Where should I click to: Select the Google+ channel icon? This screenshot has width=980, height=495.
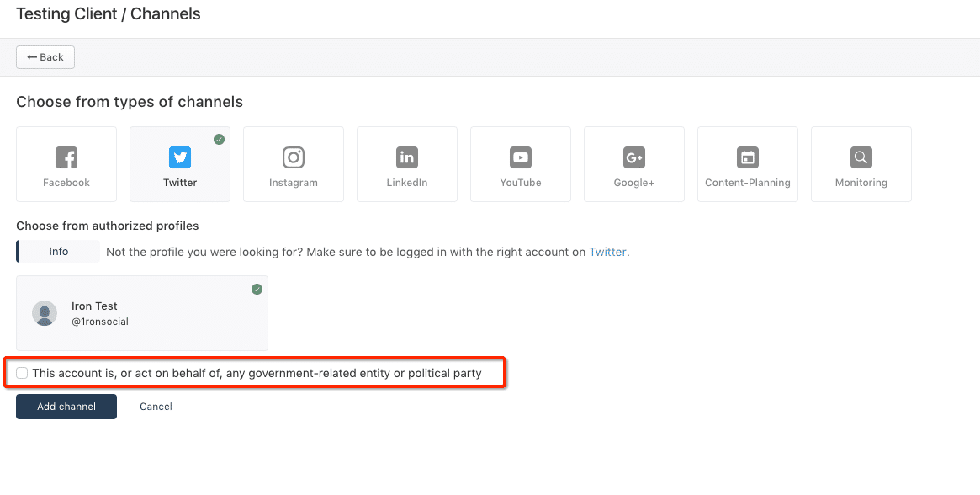point(633,157)
